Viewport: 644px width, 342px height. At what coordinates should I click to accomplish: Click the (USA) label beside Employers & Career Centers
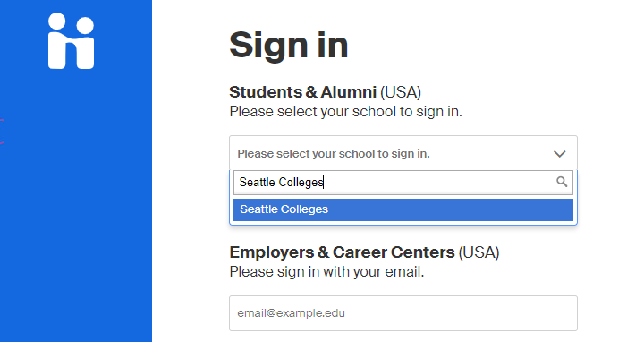click(x=479, y=252)
